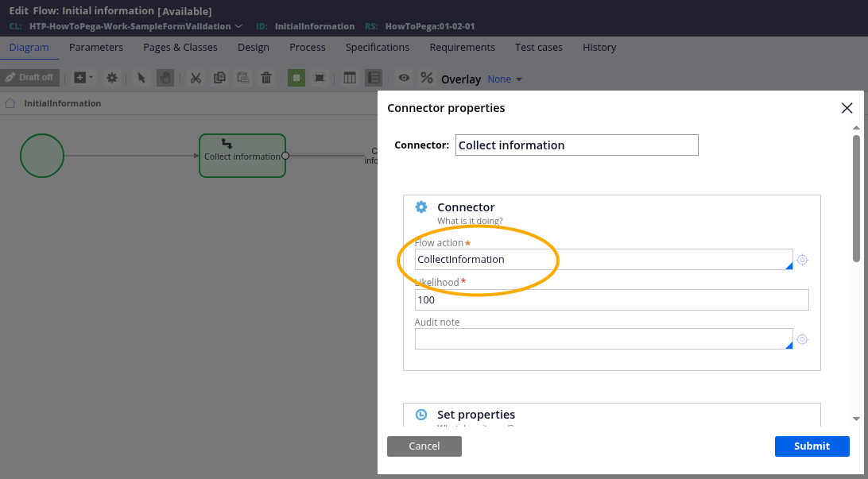The image size is (868, 479).
Task: Open target picker beside Flow action field
Action: click(802, 260)
